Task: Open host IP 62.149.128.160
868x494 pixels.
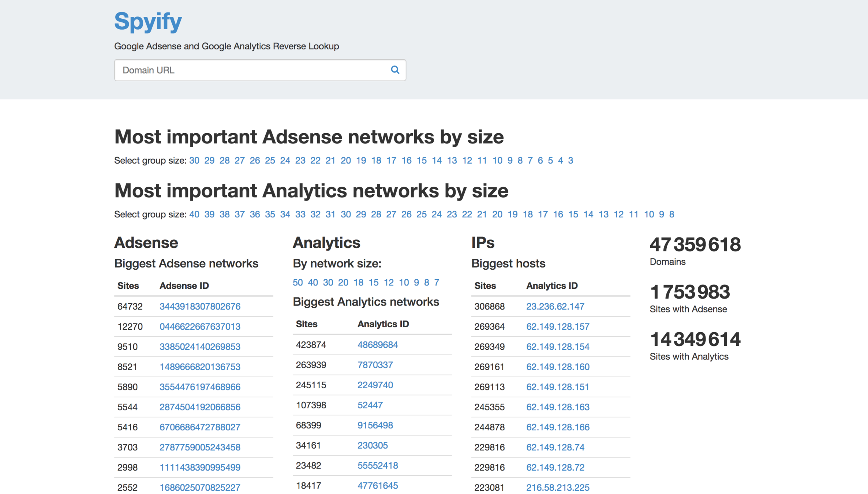Action: click(558, 367)
